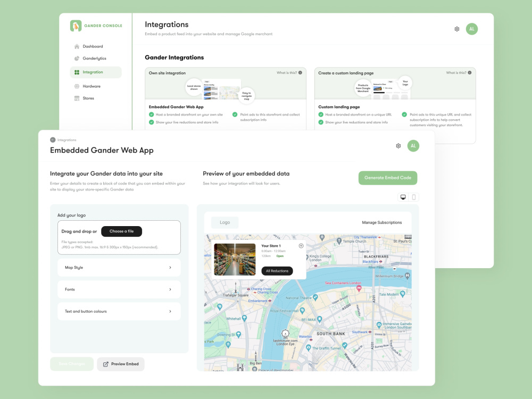Click the Integration grid icon
The image size is (532, 399).
(x=77, y=72)
